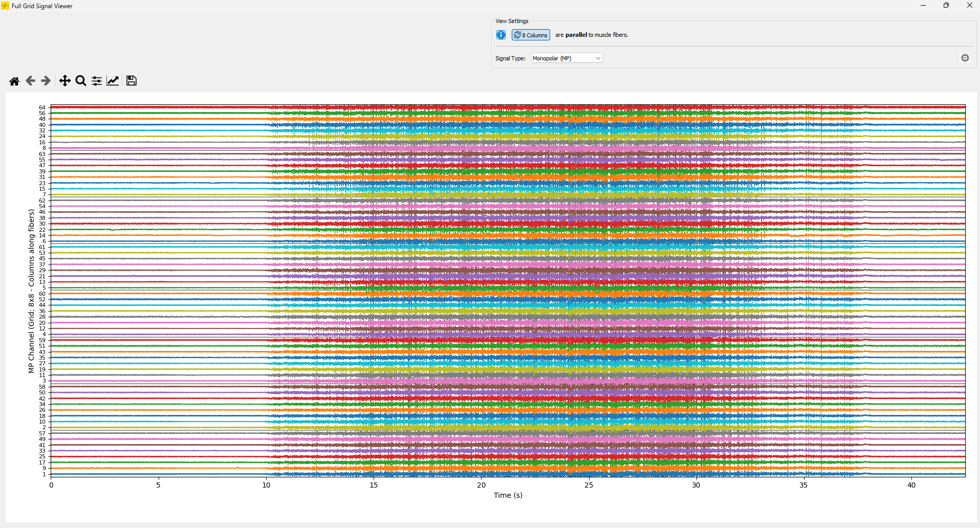Open the figure customization line-chart icon

click(113, 80)
